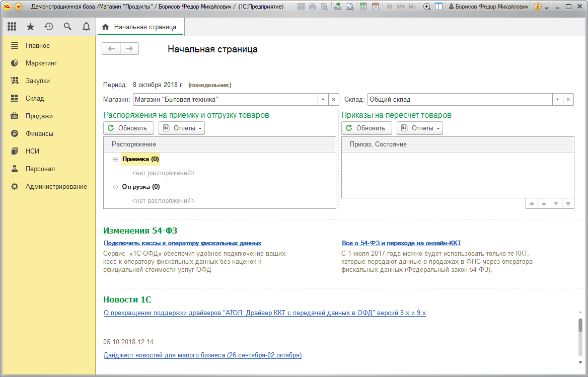Open the Магазин dropdown arrow

click(x=323, y=99)
